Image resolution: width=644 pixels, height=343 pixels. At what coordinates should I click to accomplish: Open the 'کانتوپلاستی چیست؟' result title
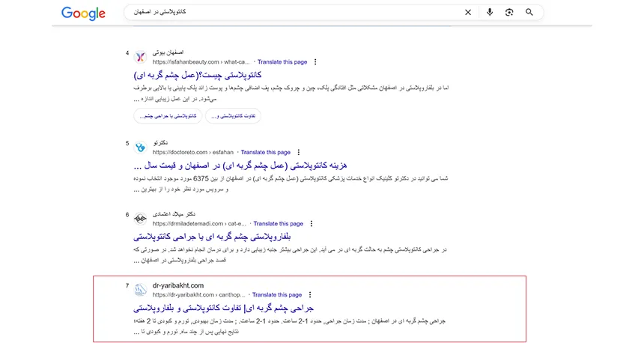coord(197,76)
